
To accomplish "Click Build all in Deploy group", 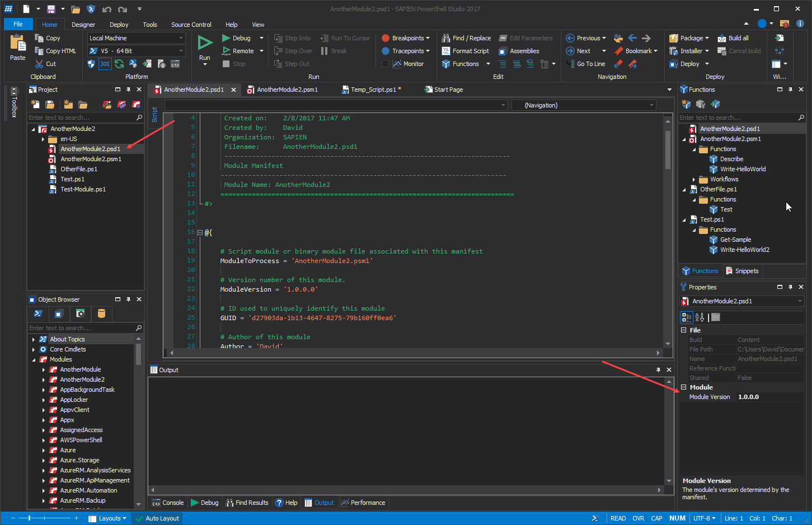I will coord(733,38).
